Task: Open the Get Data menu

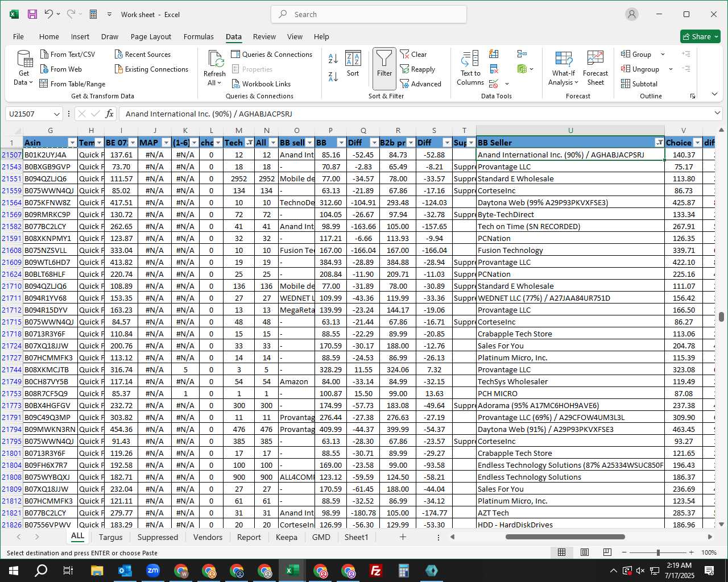Action: pyautogui.click(x=24, y=68)
